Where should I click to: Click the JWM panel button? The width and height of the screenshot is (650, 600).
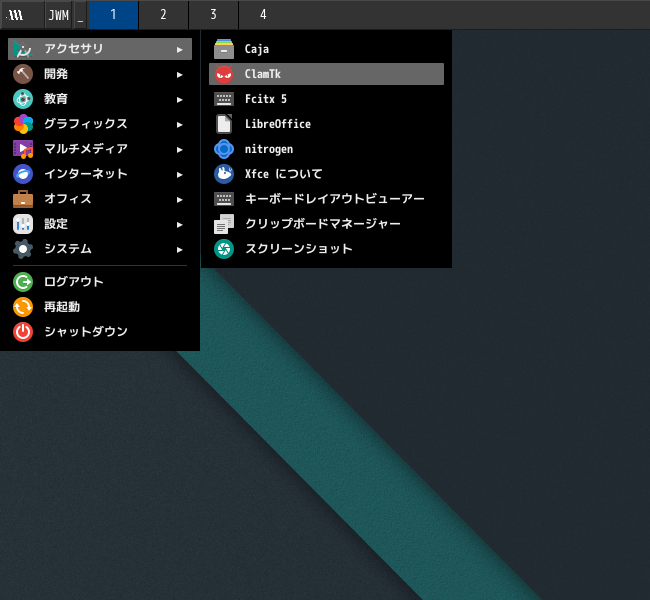[x=58, y=15]
